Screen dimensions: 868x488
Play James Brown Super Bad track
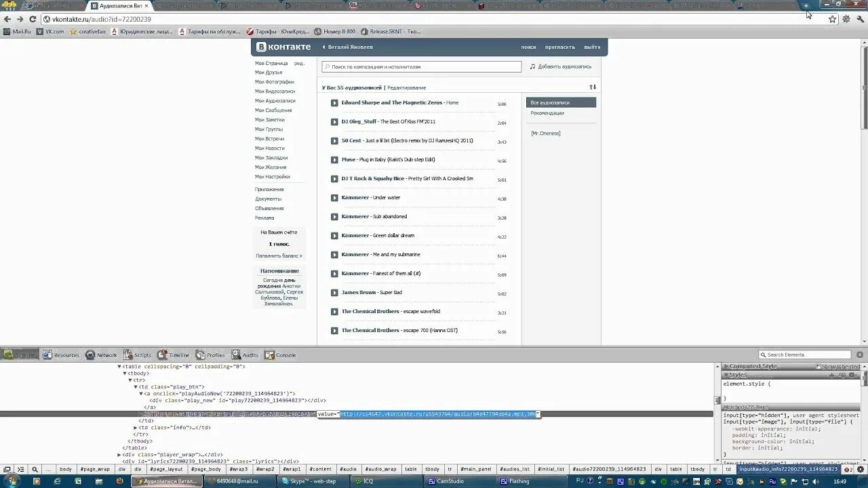click(x=334, y=293)
